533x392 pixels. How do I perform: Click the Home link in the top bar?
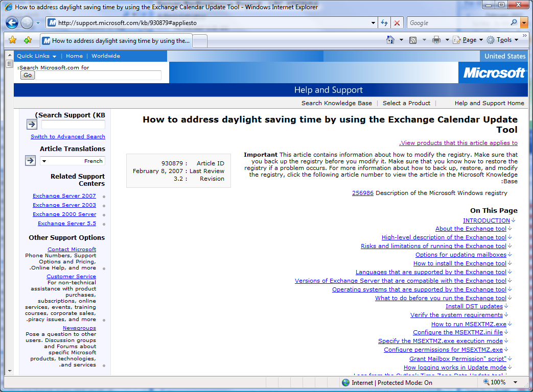(74, 56)
